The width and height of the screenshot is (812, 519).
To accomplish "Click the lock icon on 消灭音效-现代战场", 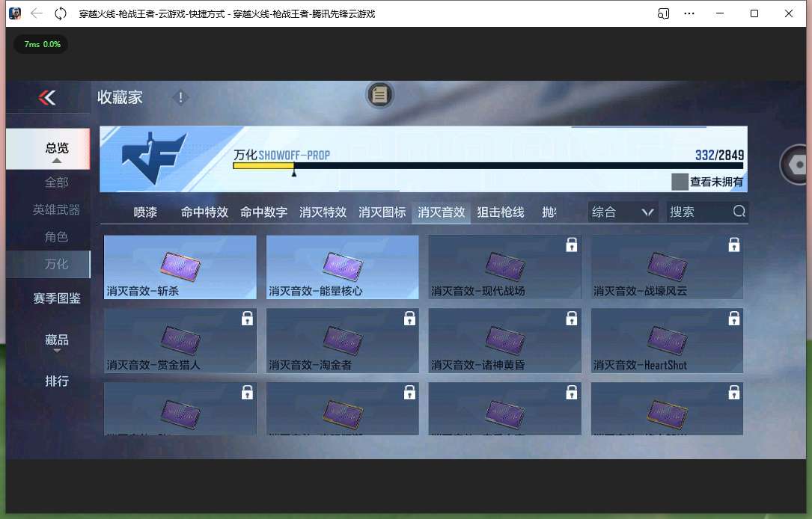I will click(571, 245).
